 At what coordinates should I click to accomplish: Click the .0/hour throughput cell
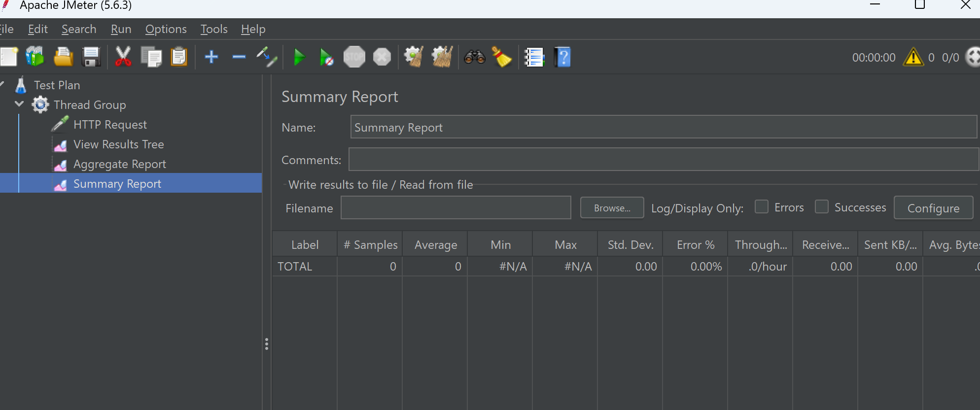coord(761,266)
